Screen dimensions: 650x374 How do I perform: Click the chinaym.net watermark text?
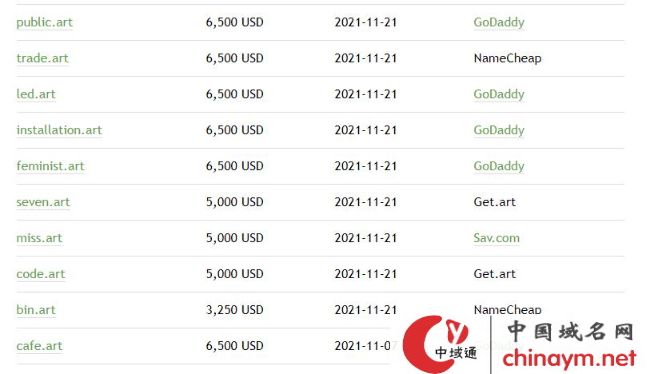click(x=569, y=358)
